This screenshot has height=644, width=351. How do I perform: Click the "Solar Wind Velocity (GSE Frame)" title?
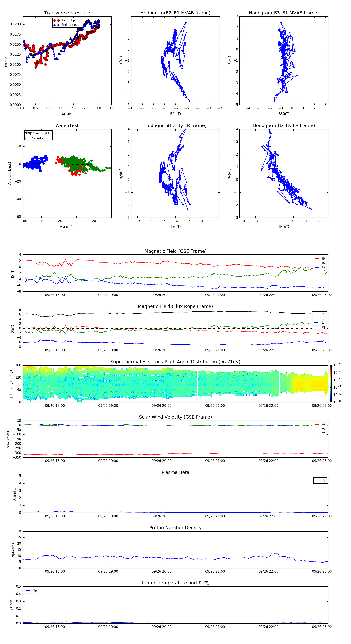point(175,417)
